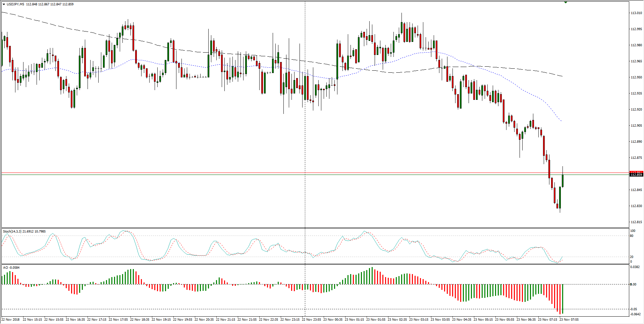Click the USDJPY,M5 chart title text

pyautogui.click(x=15, y=4)
